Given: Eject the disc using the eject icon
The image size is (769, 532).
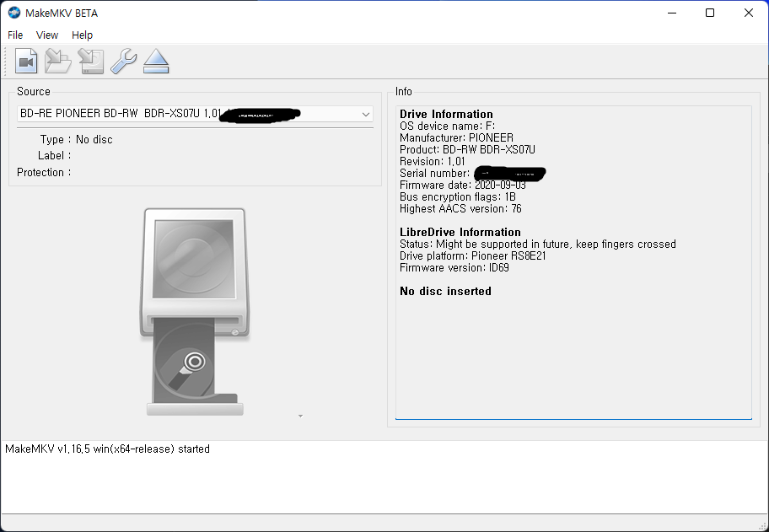Looking at the screenshot, I should pos(156,62).
